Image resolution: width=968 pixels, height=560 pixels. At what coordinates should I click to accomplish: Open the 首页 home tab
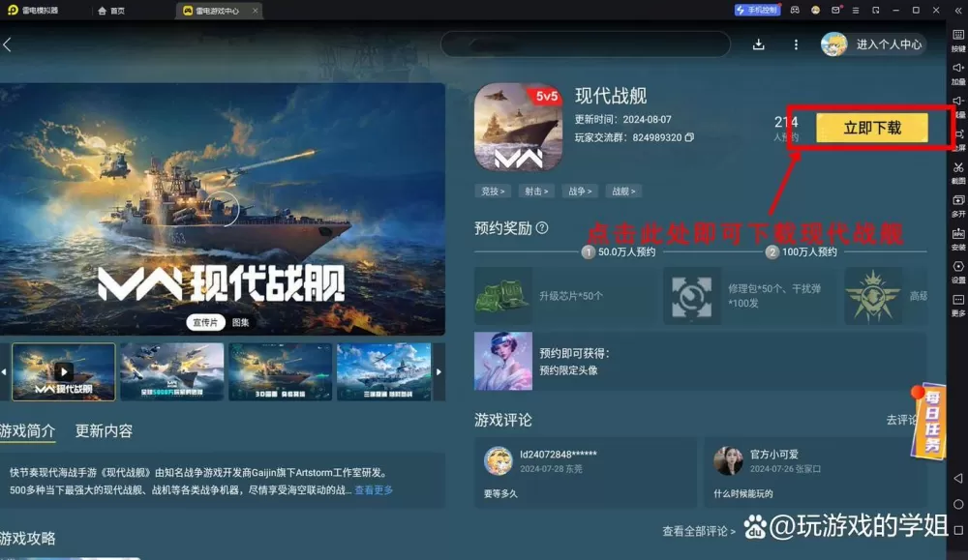[111, 11]
